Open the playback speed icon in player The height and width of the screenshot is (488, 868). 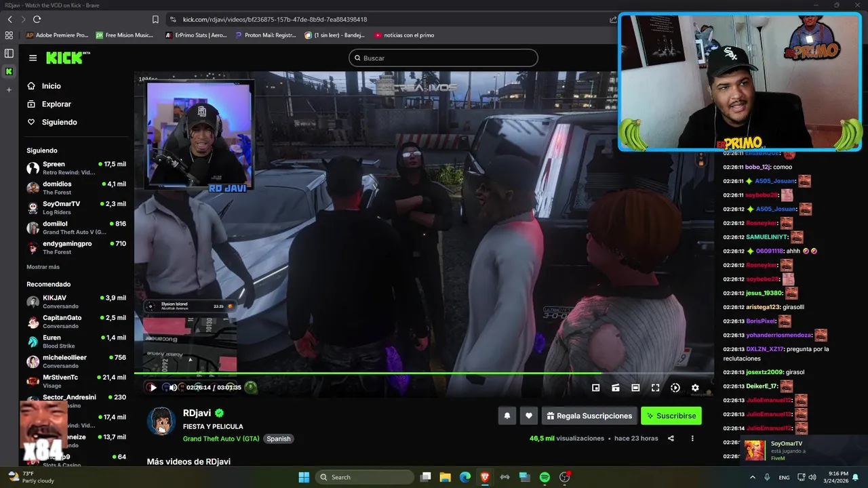675,388
